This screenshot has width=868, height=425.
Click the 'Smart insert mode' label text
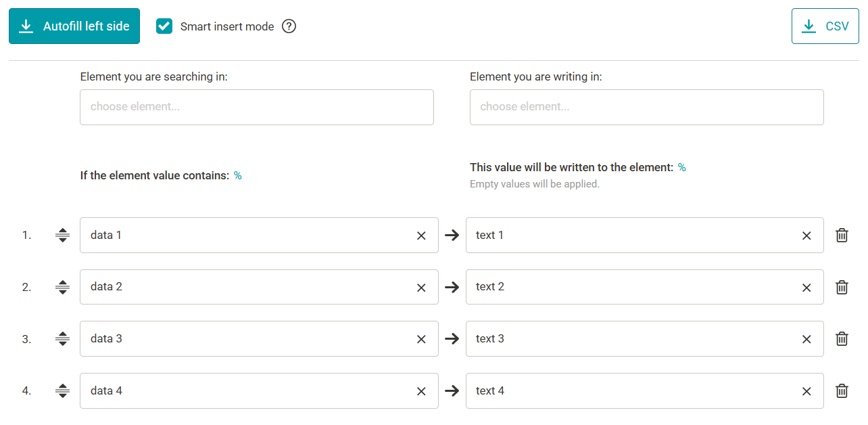pyautogui.click(x=227, y=26)
